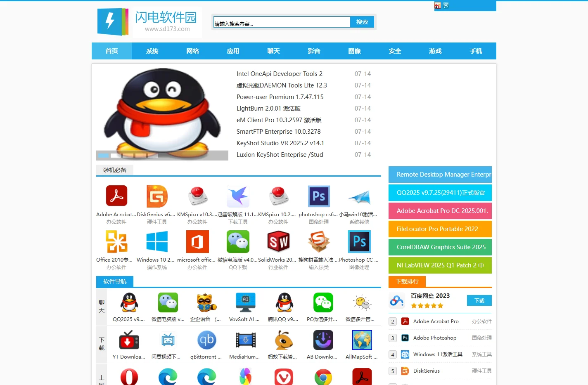Image resolution: width=588 pixels, height=385 pixels.
Task: Open KeyShot Studio VR 2025.2 entry
Action: coord(280,143)
